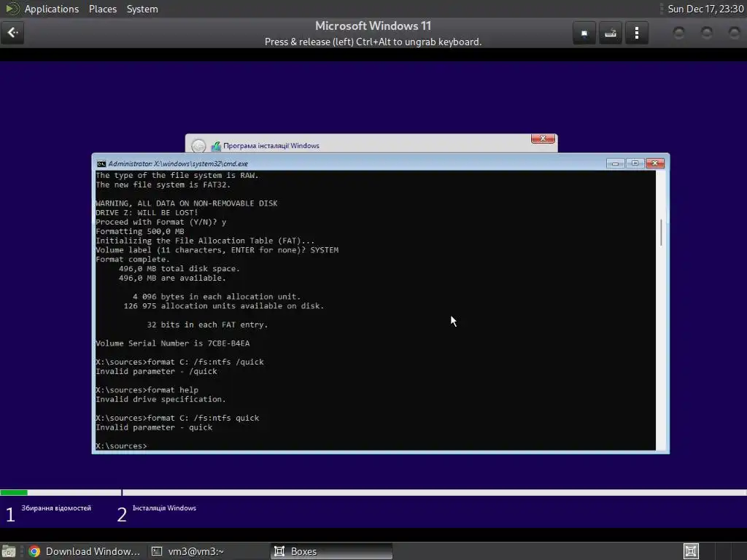Close the Administrator cmd.exe window
The image size is (747, 560).
(x=655, y=163)
